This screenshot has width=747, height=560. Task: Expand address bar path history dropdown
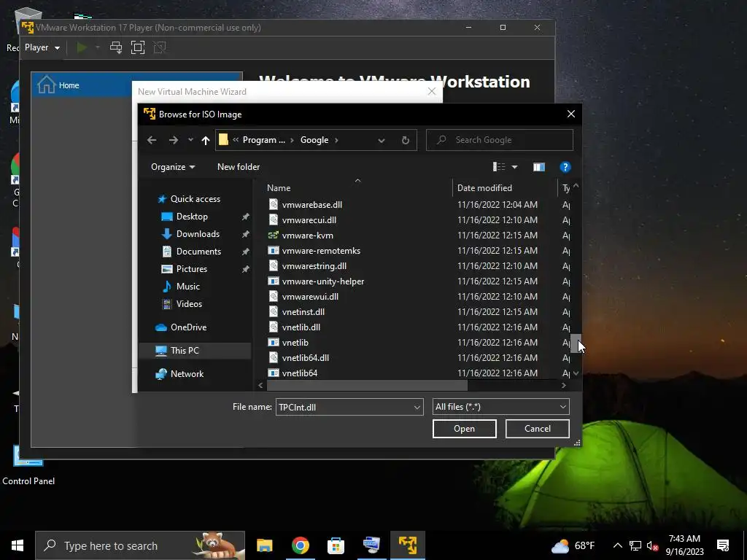(x=381, y=140)
